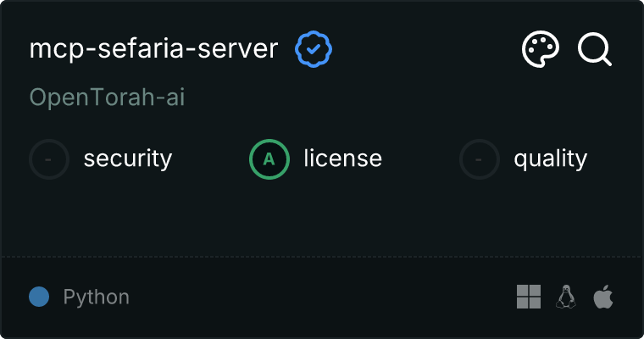Screen dimensions: 644x339
Task: Click the empty card body below the badges
Action: point(322,216)
